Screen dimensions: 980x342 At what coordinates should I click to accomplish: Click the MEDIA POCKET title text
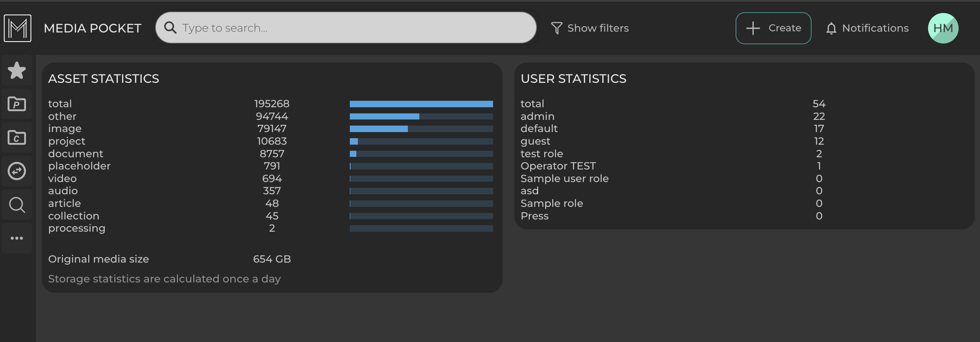(92, 28)
